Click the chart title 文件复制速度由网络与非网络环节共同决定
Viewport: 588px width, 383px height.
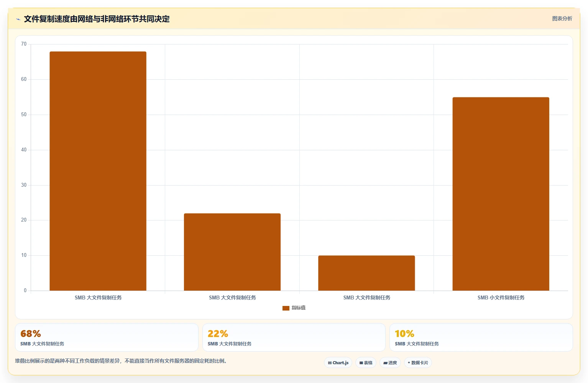coord(97,19)
